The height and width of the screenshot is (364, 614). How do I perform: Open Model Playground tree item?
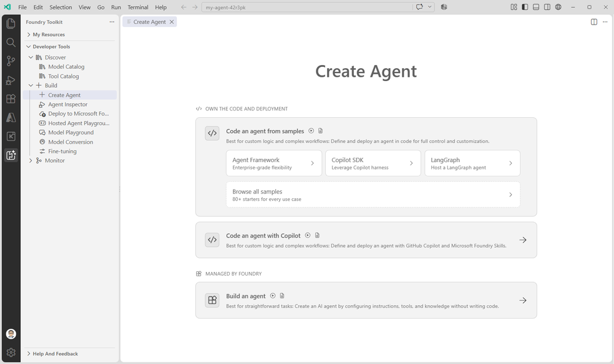click(69, 133)
